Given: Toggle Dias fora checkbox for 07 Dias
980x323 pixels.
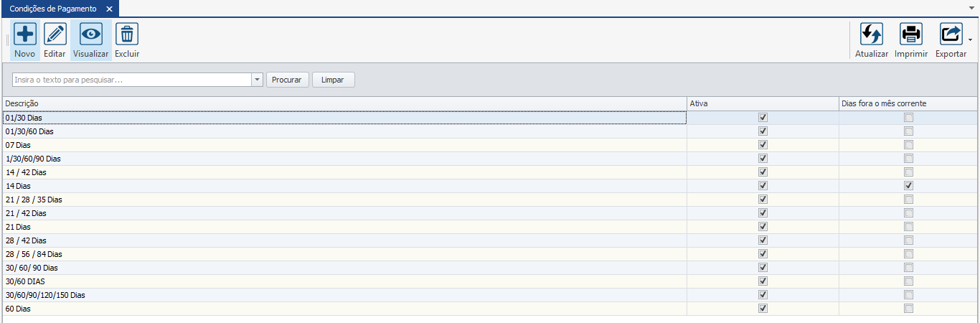Looking at the screenshot, I should click(909, 145).
